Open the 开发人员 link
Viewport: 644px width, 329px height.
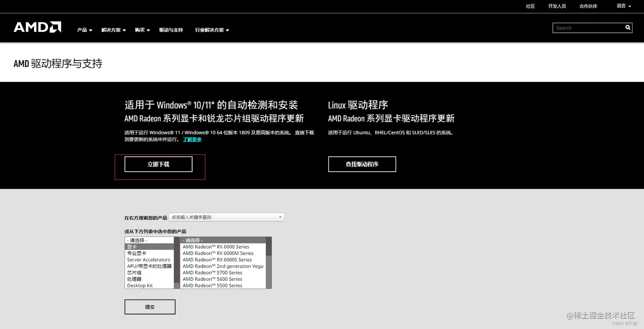[x=557, y=6]
